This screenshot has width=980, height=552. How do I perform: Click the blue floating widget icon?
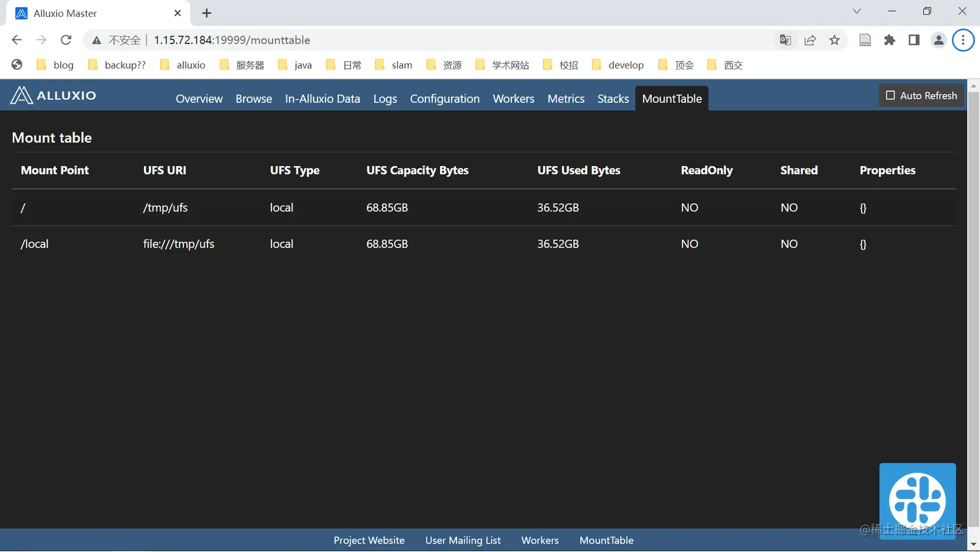tap(918, 501)
